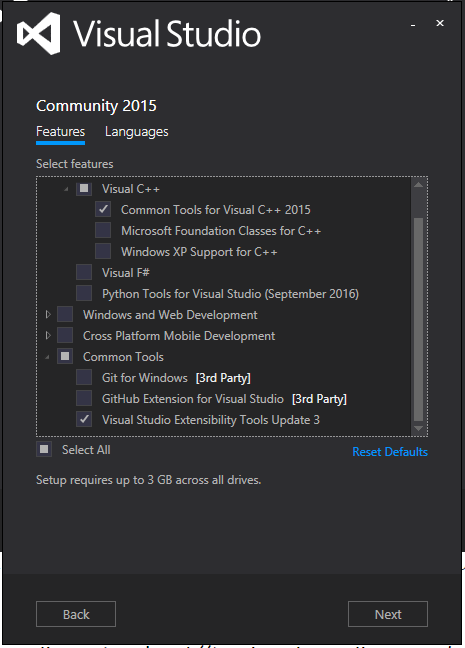Select 'Windows XP Support for C++' label
This screenshot has height=648, width=465.
[199, 252]
